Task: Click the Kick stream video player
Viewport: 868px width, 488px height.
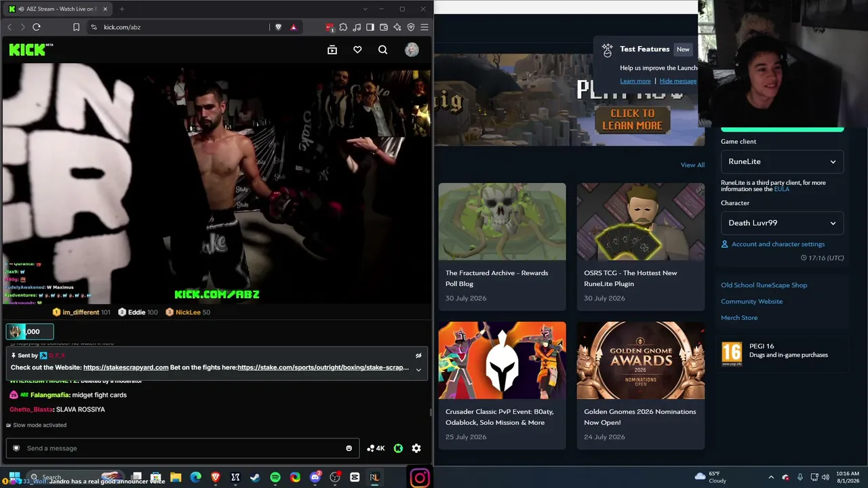Action: coord(217,183)
